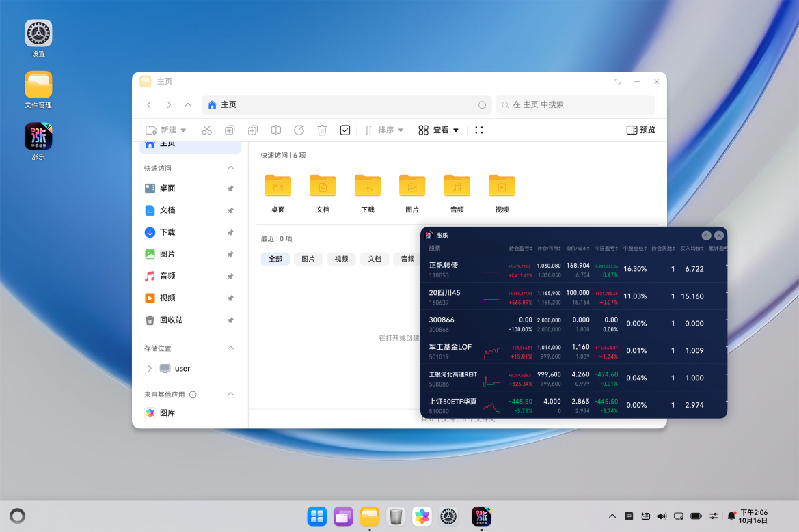Screen dimensions: 799x532
Task: Unpin 图片 using its pin icon
Action: point(230,254)
